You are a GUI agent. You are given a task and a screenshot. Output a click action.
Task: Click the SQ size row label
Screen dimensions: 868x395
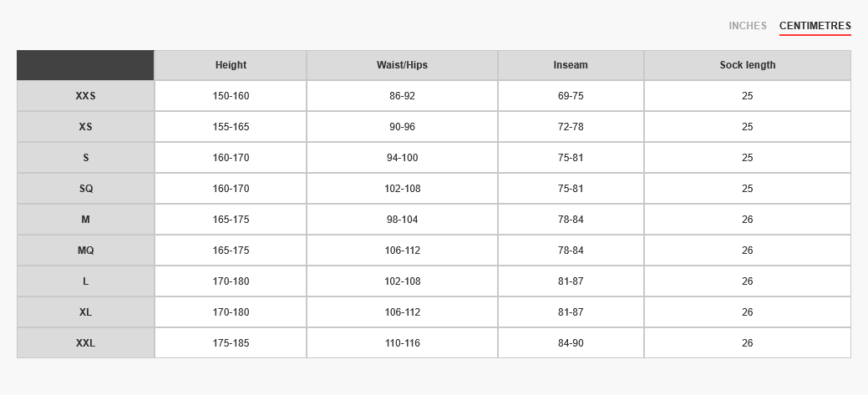pos(85,189)
